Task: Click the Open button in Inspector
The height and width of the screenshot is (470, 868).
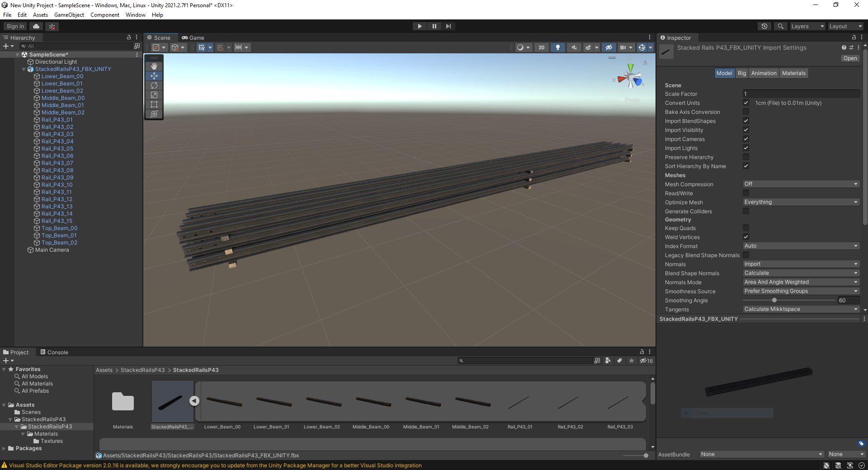Action: pos(850,58)
